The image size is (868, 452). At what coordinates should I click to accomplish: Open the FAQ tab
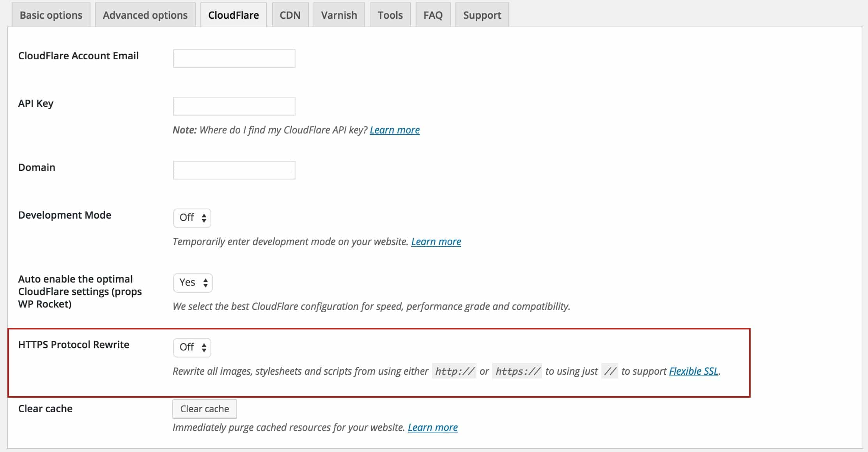(x=433, y=15)
